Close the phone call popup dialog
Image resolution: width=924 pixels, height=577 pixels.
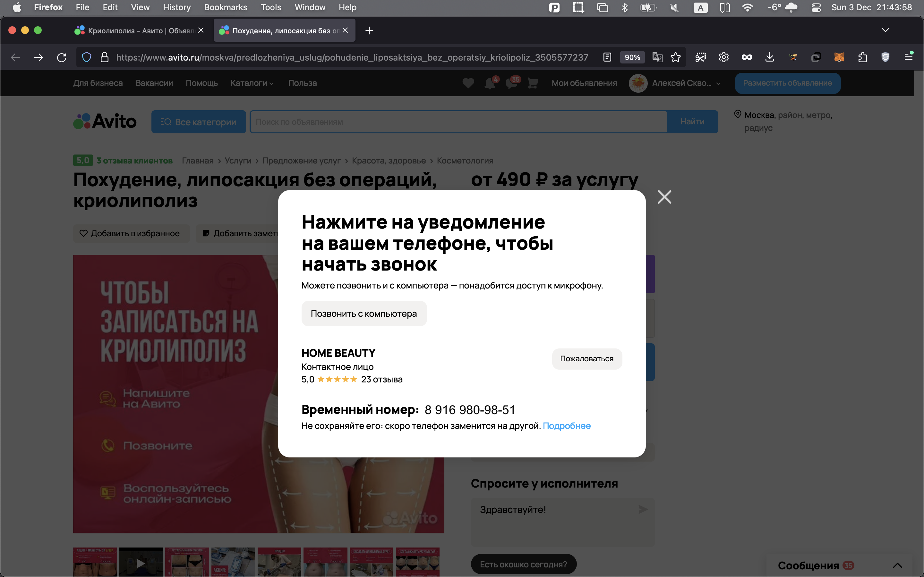click(x=664, y=197)
